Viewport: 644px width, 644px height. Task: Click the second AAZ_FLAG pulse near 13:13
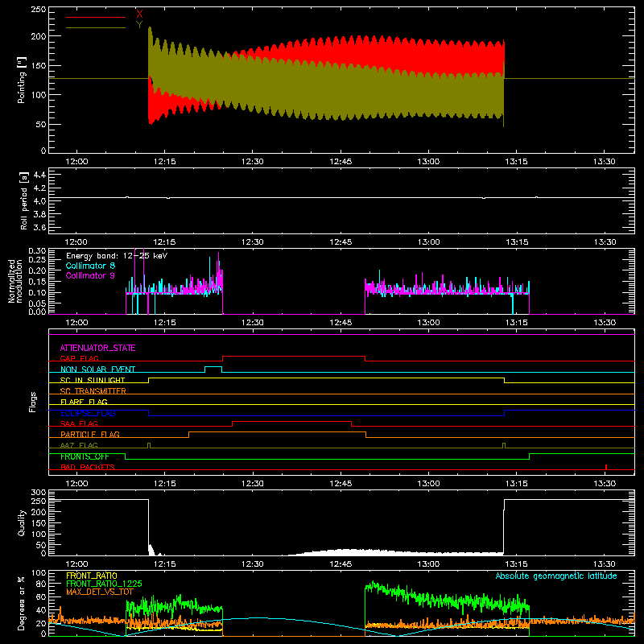click(x=504, y=445)
